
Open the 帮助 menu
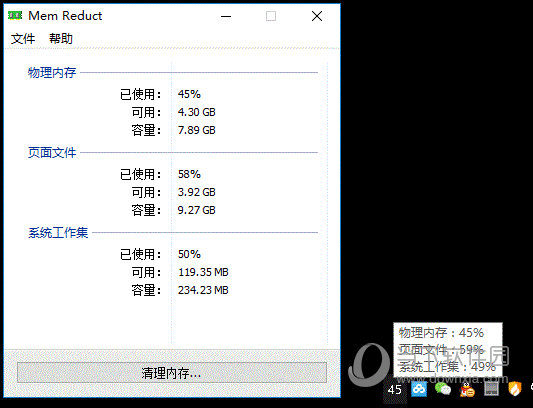pos(61,38)
